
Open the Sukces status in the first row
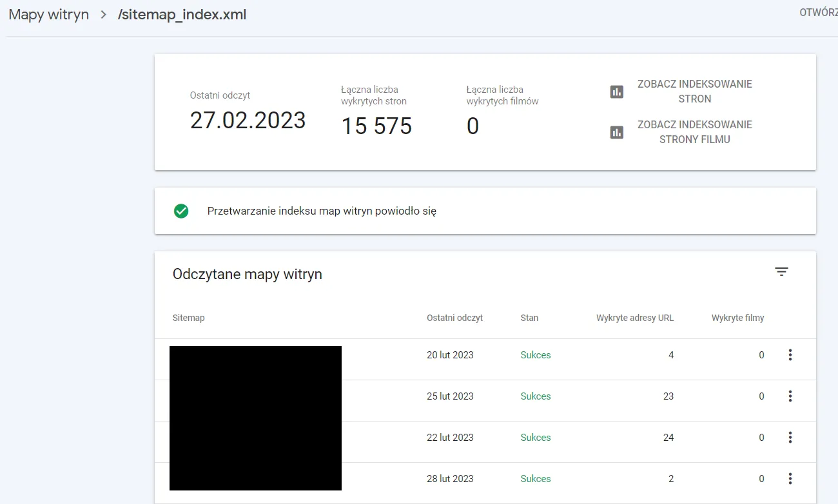pos(535,354)
